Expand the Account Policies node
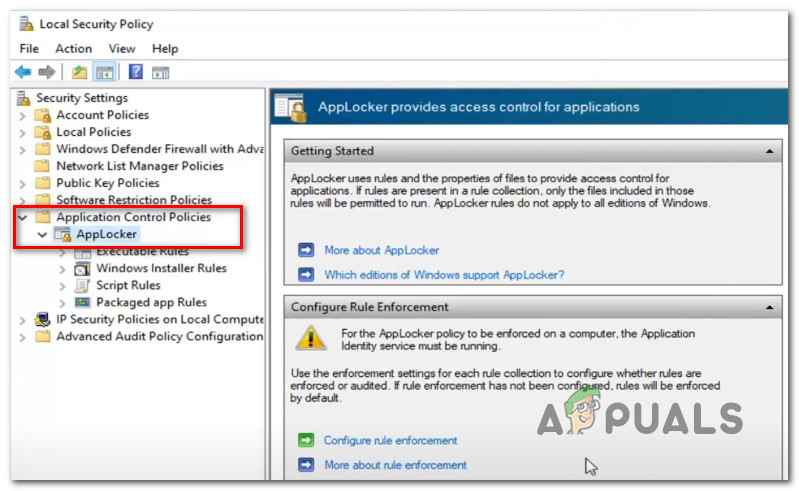This screenshot has height=491, width=799. coord(22,115)
